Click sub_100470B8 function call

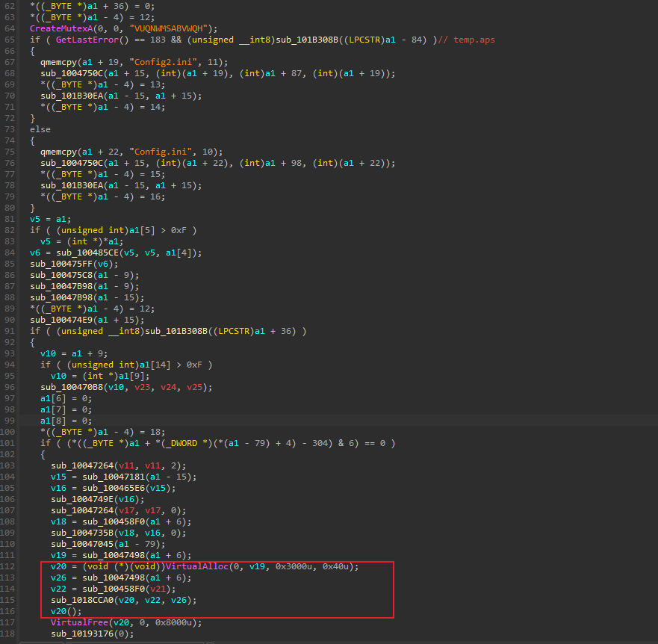(x=72, y=388)
